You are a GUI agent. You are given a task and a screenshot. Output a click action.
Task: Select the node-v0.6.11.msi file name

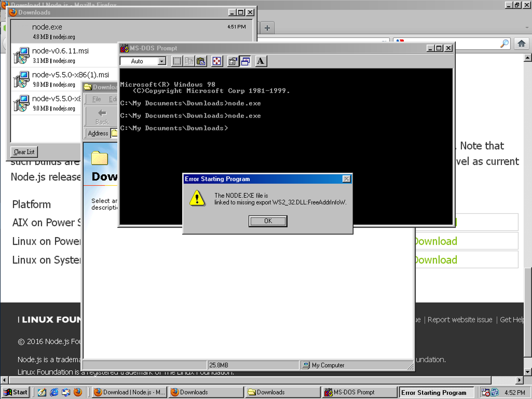(60, 51)
